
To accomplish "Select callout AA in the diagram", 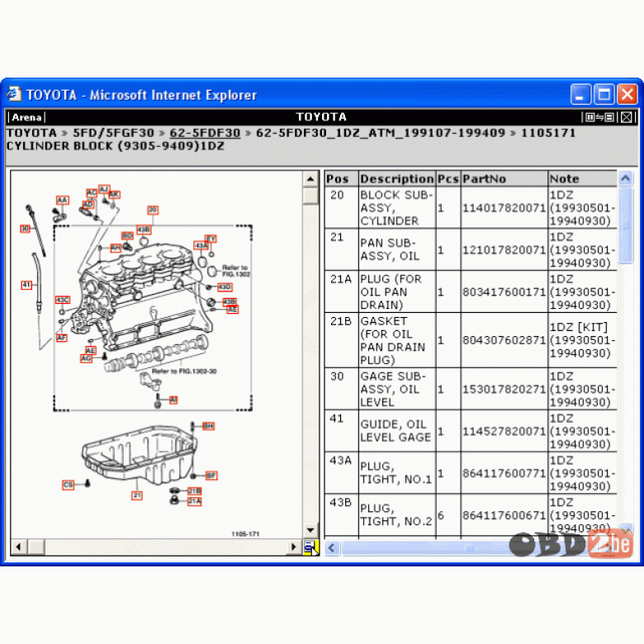I will [63, 200].
